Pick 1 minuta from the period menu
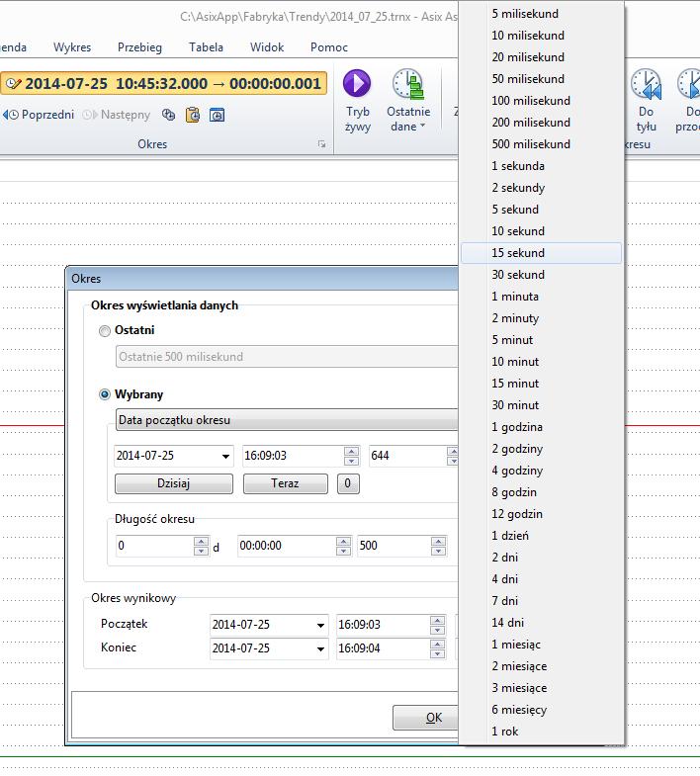The width and height of the screenshot is (700, 776). pyautogui.click(x=541, y=297)
